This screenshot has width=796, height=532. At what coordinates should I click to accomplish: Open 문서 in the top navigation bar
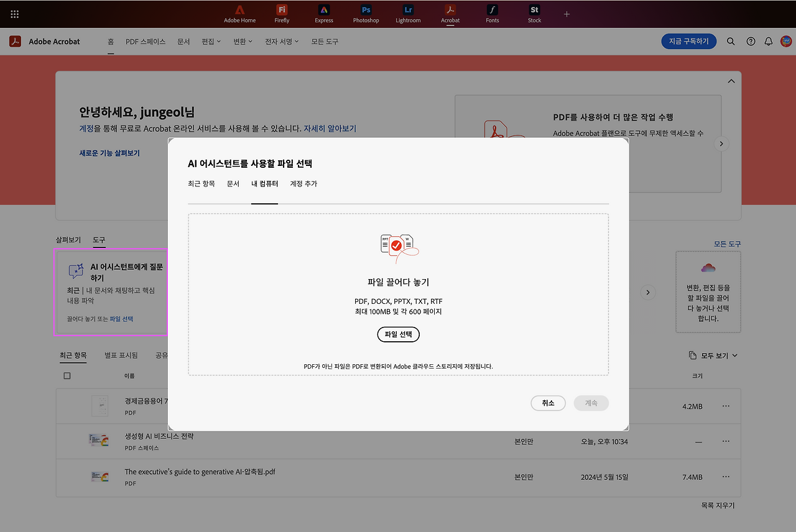point(183,42)
